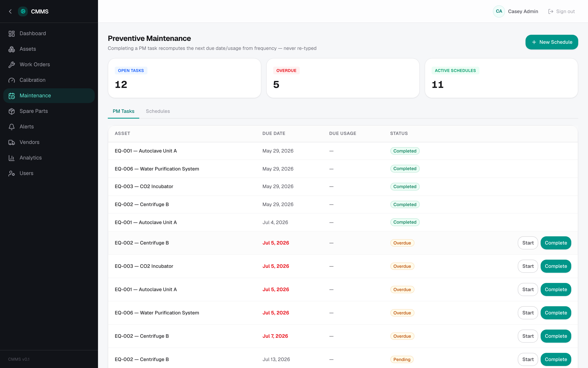Start the overdue Autoclave Unit A task
The image size is (588, 368).
pos(528,290)
